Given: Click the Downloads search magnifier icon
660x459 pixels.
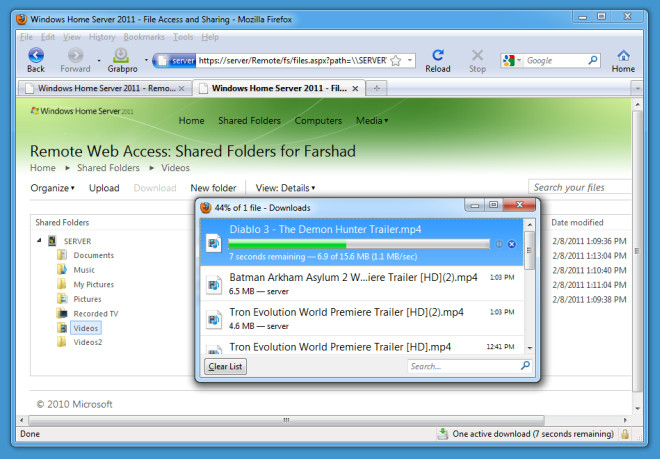Looking at the screenshot, I should pos(525,366).
